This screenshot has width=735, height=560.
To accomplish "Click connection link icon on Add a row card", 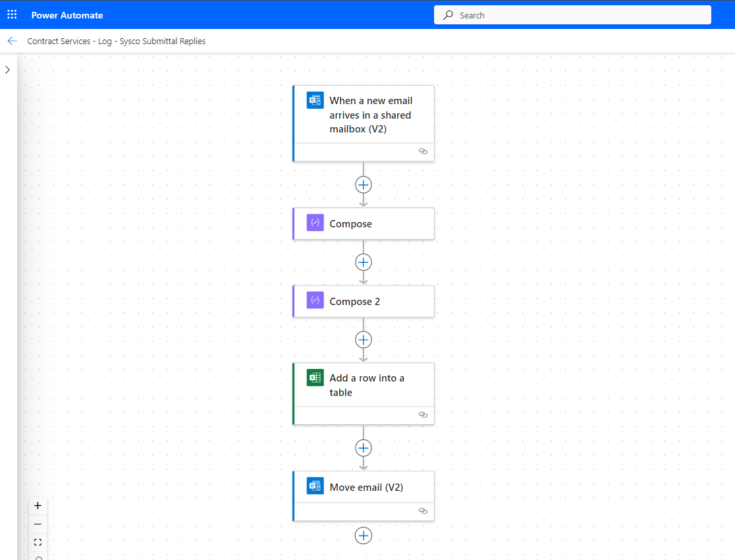I will [423, 415].
